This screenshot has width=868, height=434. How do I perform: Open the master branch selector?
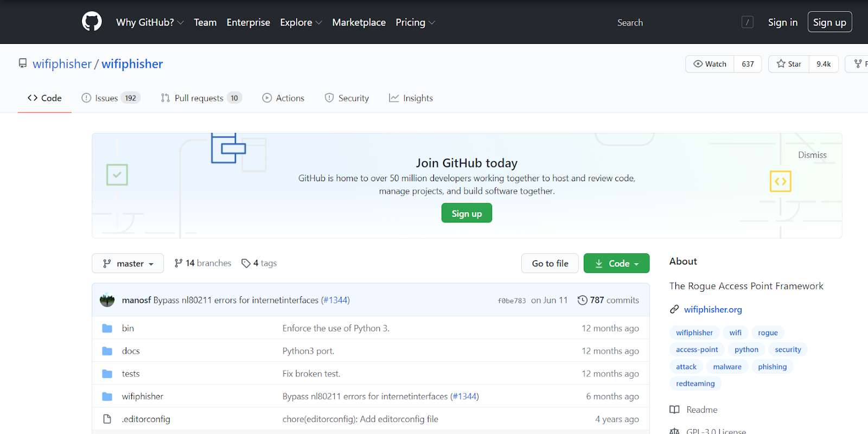coord(127,263)
